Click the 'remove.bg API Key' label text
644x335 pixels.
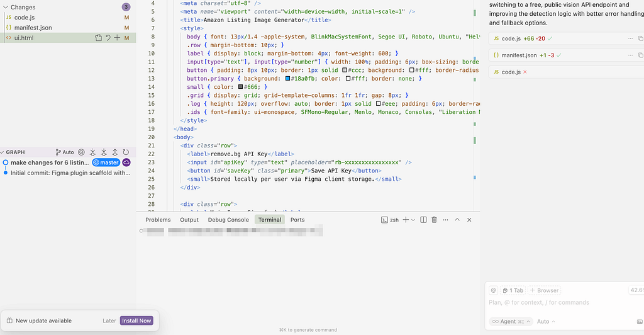tap(239, 154)
